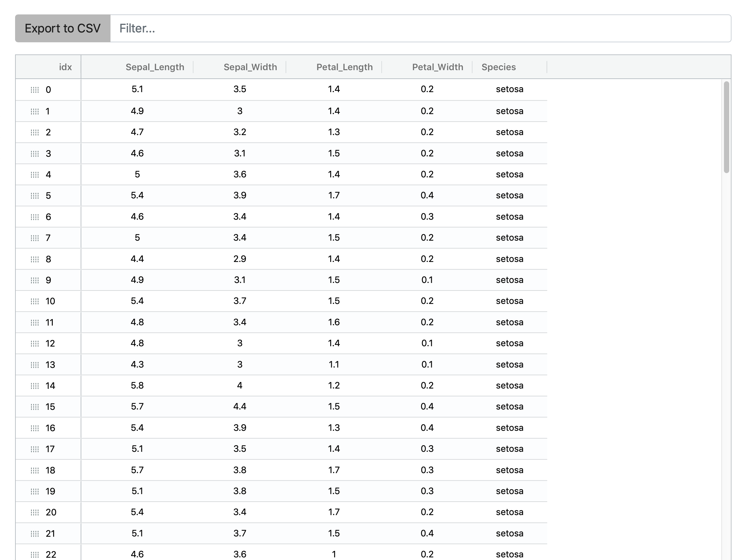Click the drag handle icon for row 0
This screenshot has width=741, height=560.
tap(35, 90)
